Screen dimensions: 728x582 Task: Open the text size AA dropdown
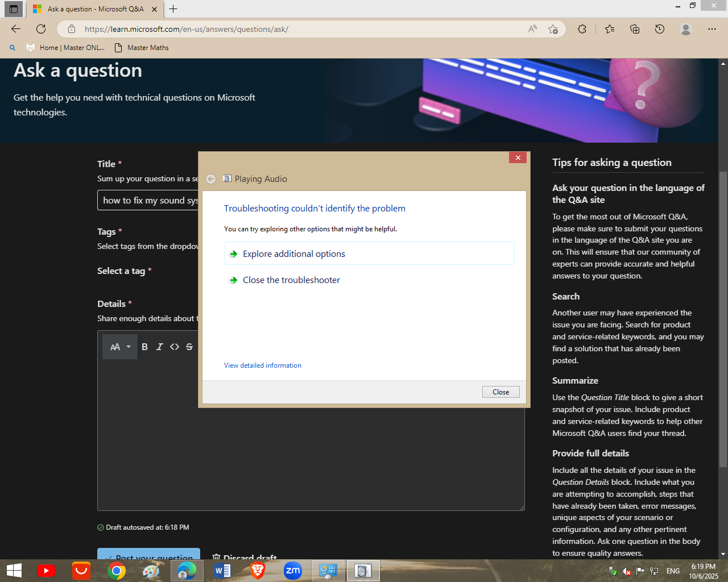coord(120,347)
